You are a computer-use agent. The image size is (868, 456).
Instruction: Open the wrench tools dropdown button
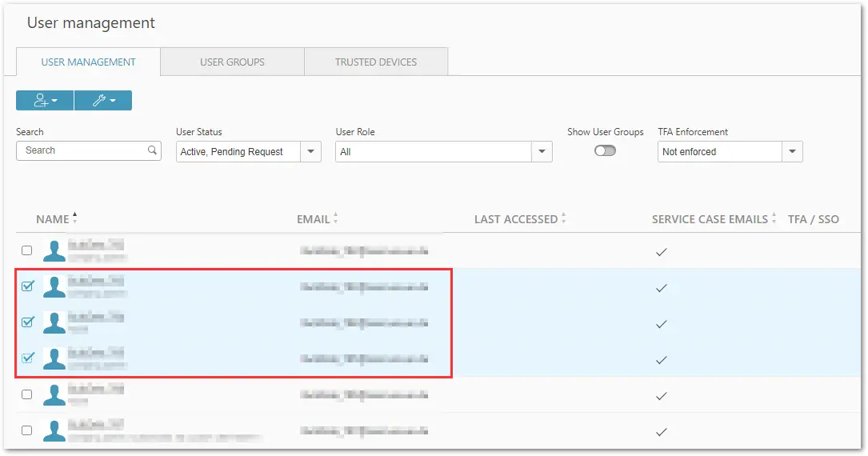point(103,101)
